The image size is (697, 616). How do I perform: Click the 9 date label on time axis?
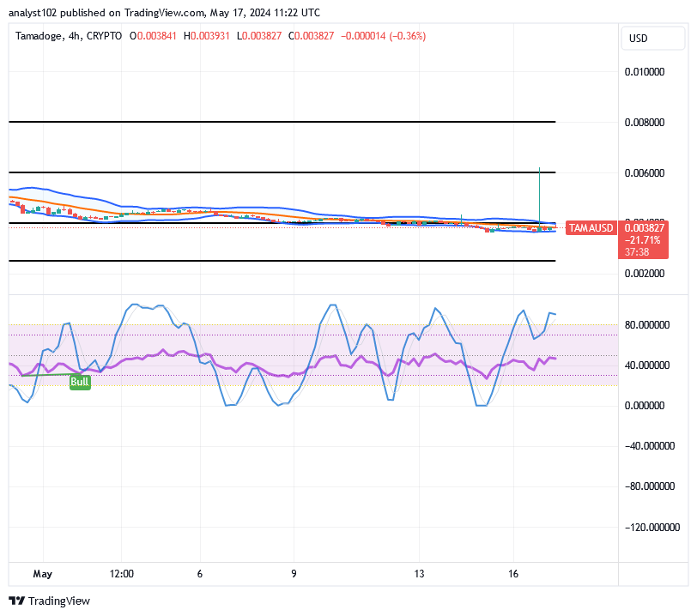pyautogui.click(x=294, y=574)
